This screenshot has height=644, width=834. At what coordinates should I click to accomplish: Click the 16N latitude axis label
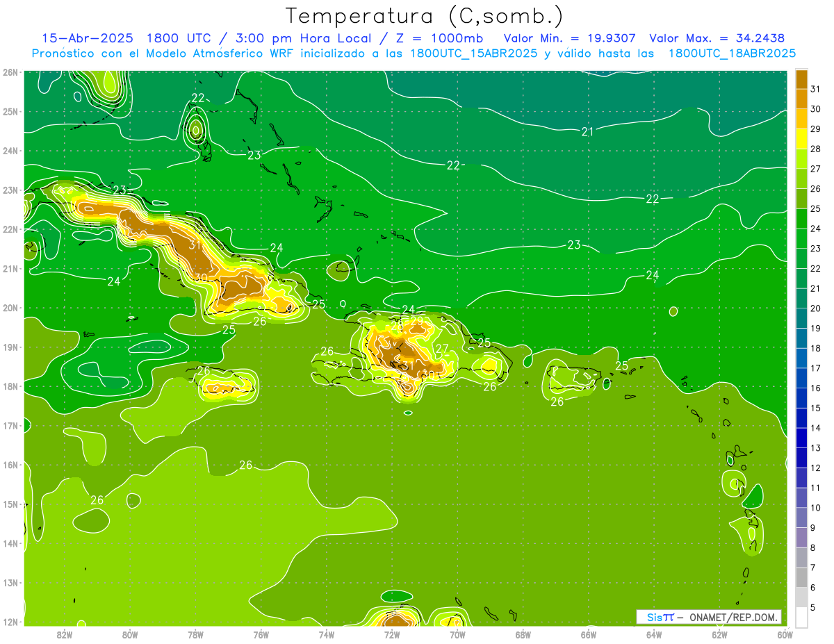click(x=10, y=465)
